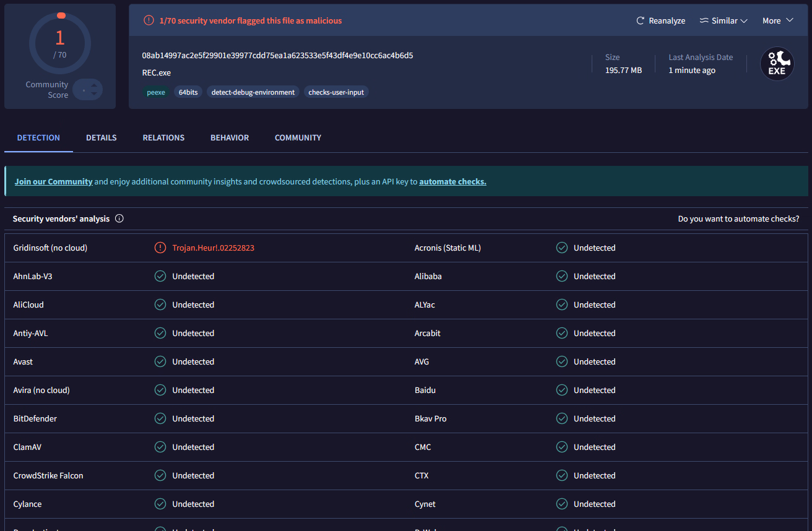Click the ClamAV undetected checkmark icon
Viewport: 812px width, 531px height.
pos(160,447)
